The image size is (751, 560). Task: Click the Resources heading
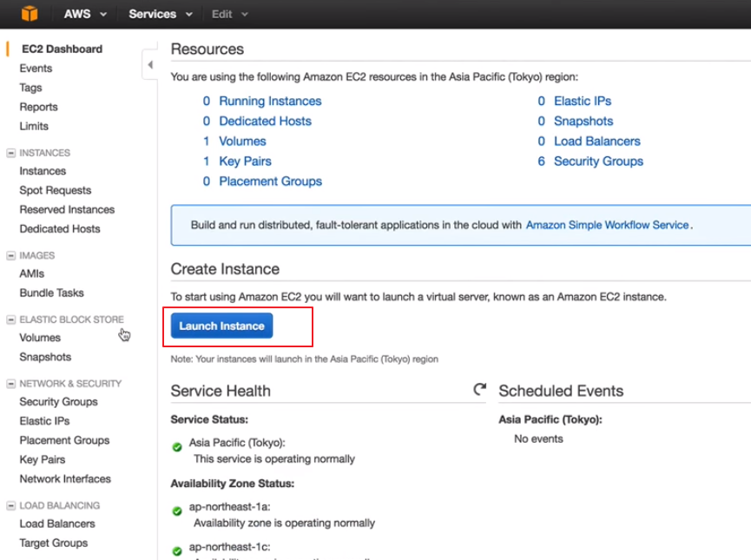click(x=208, y=49)
